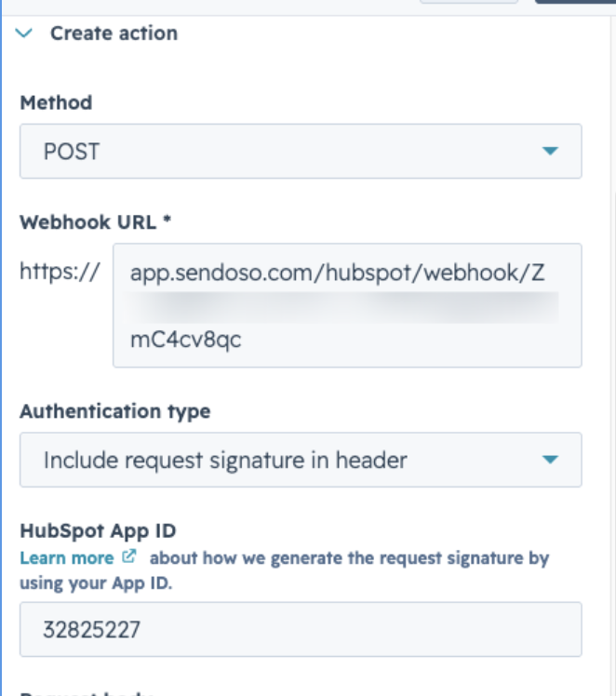This screenshot has height=696, width=616.
Task: Click the Webhook URL label
Action: [x=96, y=222]
